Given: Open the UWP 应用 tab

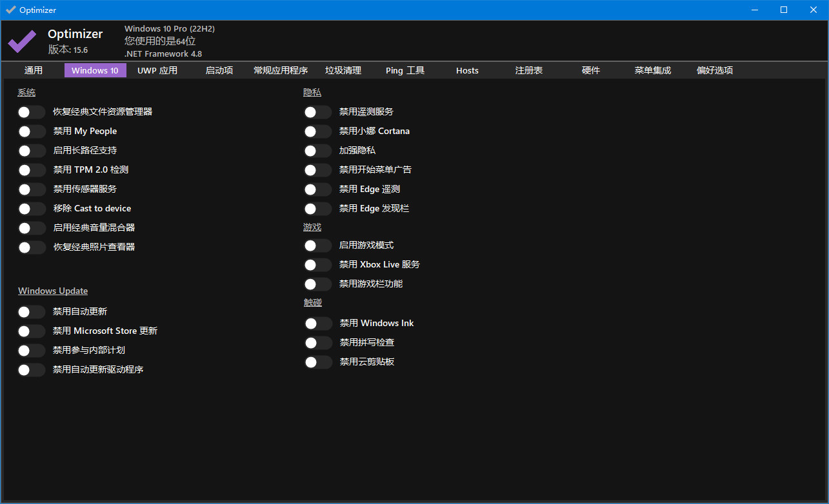Looking at the screenshot, I should [157, 70].
